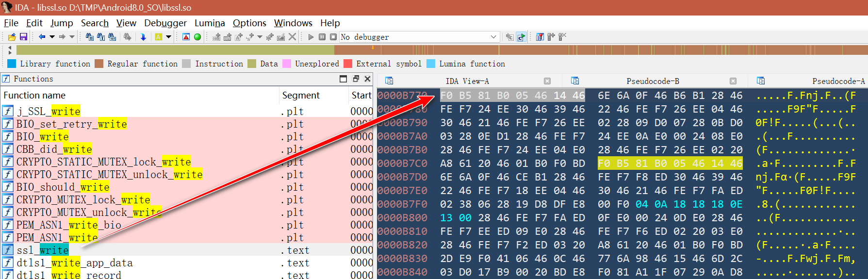Viewport: 868px width, 279px height.
Task: Open the forward-history dropdown arrow
Action: click(x=72, y=37)
